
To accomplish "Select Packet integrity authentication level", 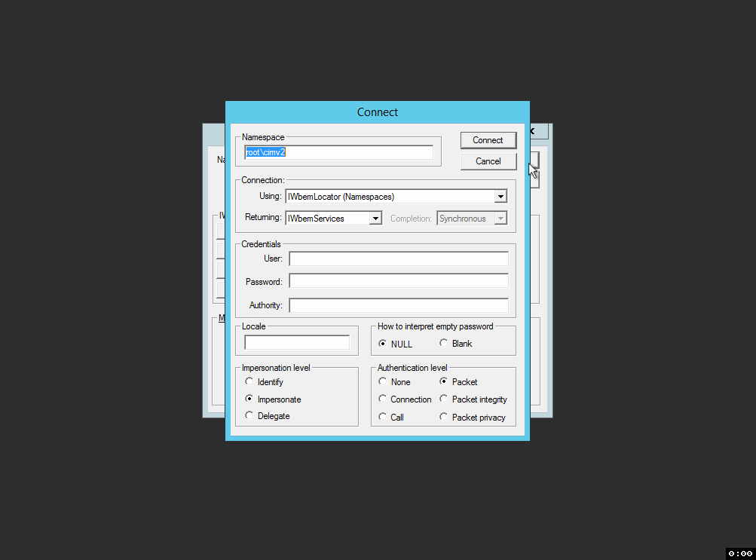I will (x=444, y=399).
